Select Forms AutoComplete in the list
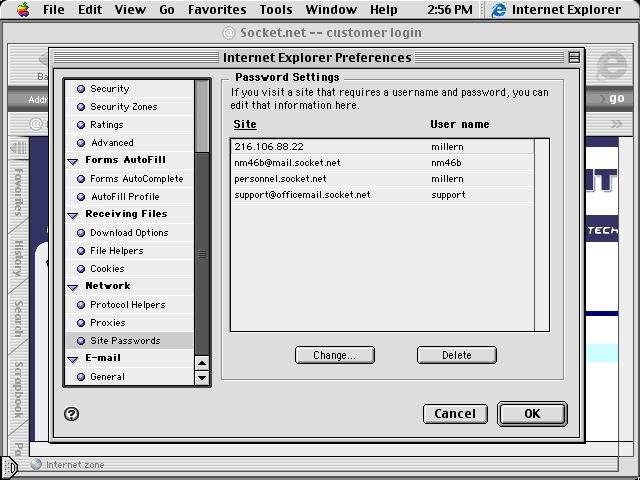 (129, 178)
